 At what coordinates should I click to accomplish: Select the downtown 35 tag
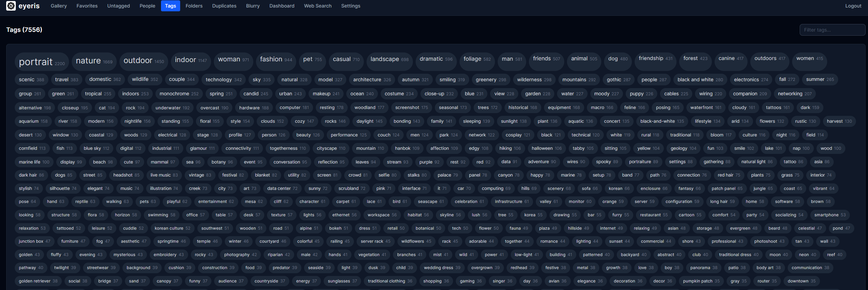pyautogui.click(x=801, y=281)
